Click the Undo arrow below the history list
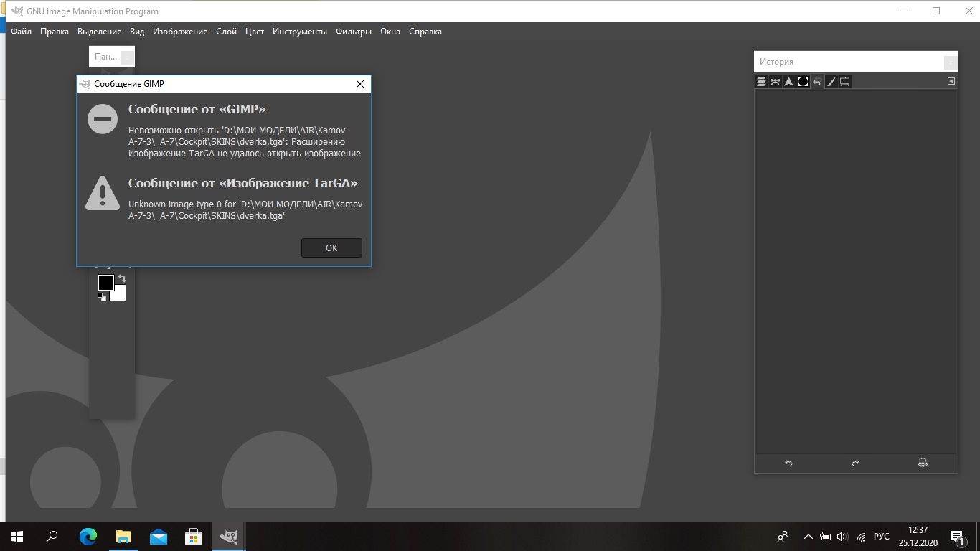The image size is (980, 551). (x=788, y=463)
